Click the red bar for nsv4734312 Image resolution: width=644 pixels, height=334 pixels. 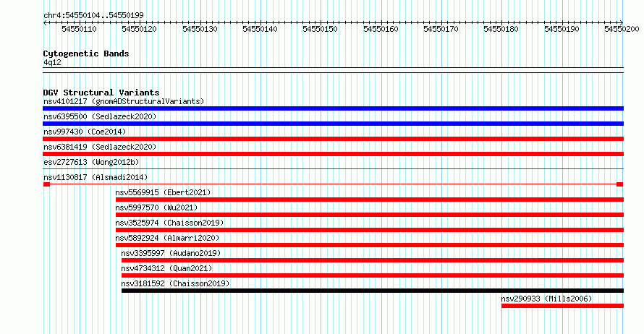point(373,275)
